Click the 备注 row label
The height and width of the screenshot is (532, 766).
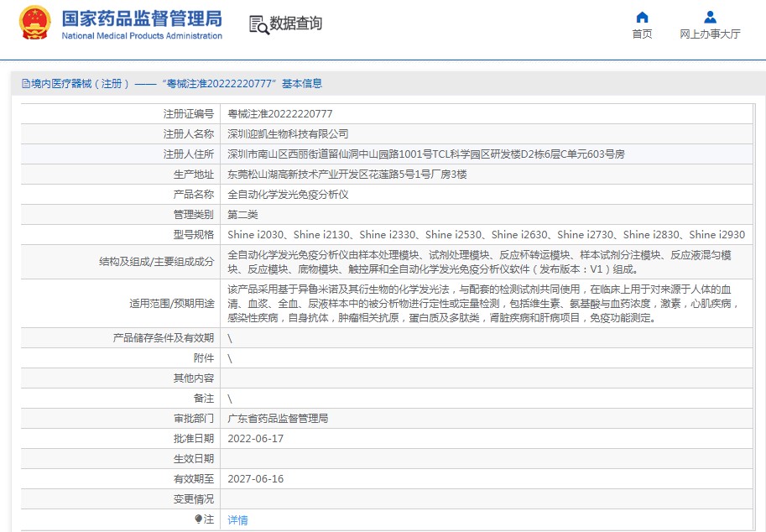tap(204, 398)
